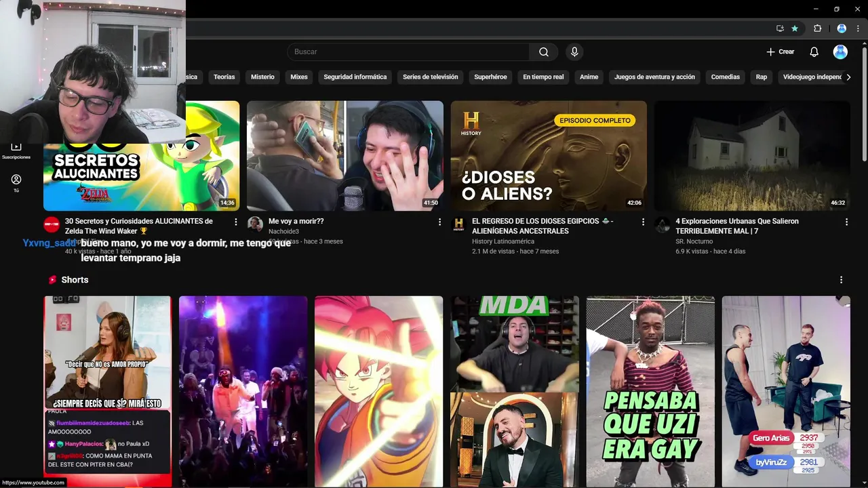868x488 pixels.
Task: Select the Superhéroe filter chip
Action: point(490,77)
